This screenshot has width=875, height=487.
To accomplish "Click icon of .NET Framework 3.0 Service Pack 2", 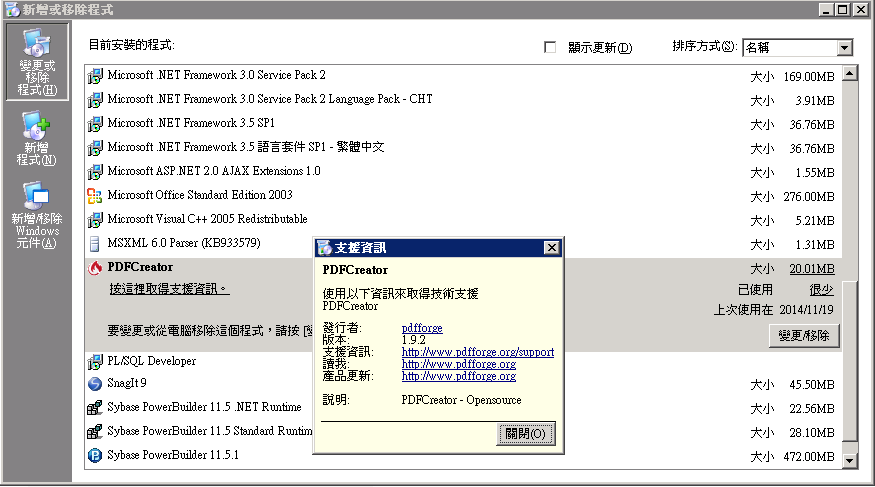I will 95,75.
